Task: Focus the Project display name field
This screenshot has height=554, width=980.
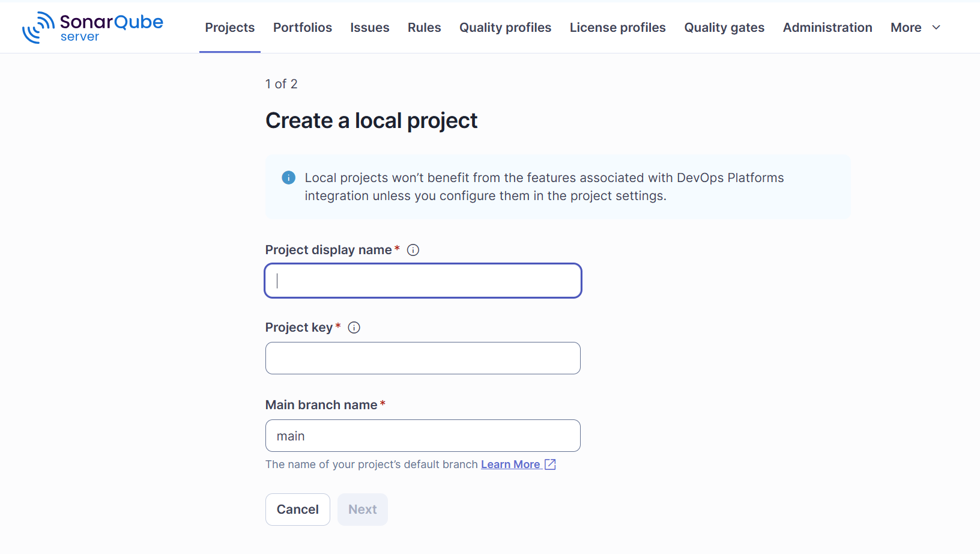Action: 423,281
